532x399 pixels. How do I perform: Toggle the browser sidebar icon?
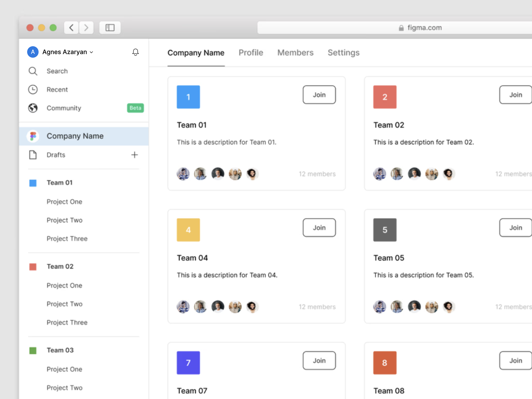coord(110,28)
